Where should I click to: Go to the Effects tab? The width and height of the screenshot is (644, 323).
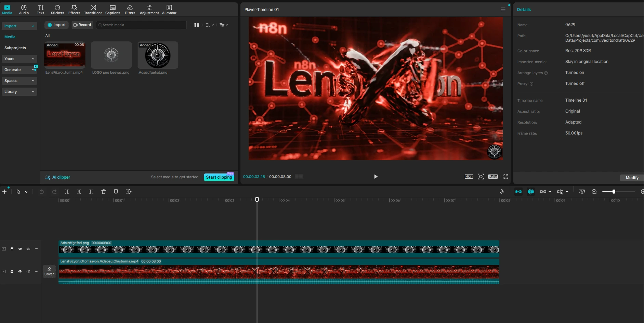coord(74,10)
